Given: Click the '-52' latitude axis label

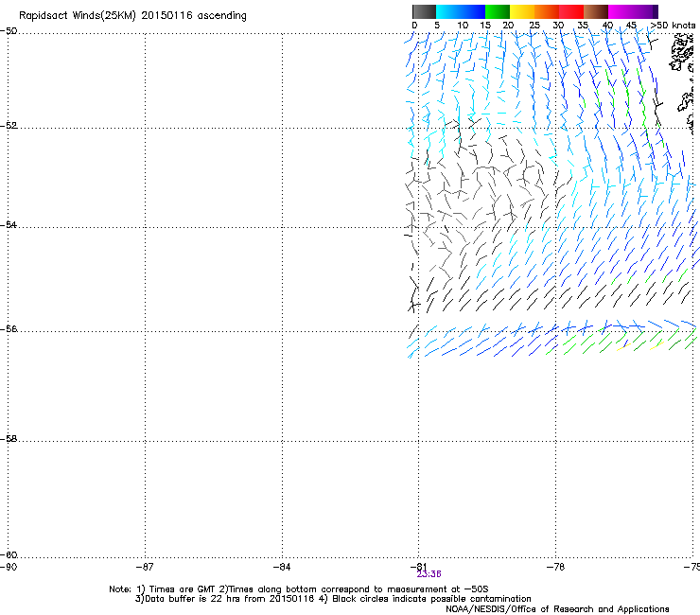Looking at the screenshot, I should [9, 126].
